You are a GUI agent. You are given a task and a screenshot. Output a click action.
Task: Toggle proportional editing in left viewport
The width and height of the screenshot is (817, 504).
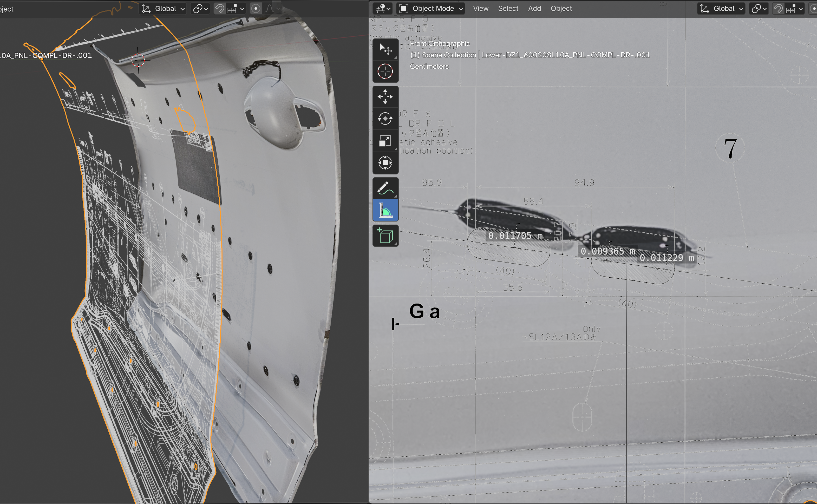pyautogui.click(x=256, y=9)
